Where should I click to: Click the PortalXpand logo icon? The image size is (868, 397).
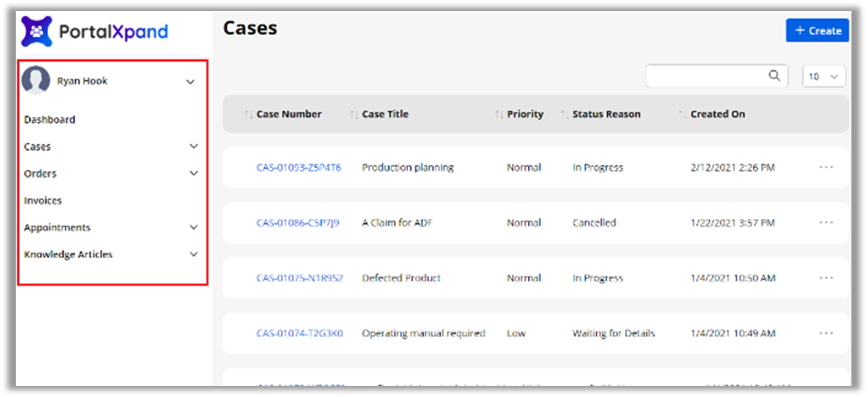pyautogui.click(x=36, y=32)
